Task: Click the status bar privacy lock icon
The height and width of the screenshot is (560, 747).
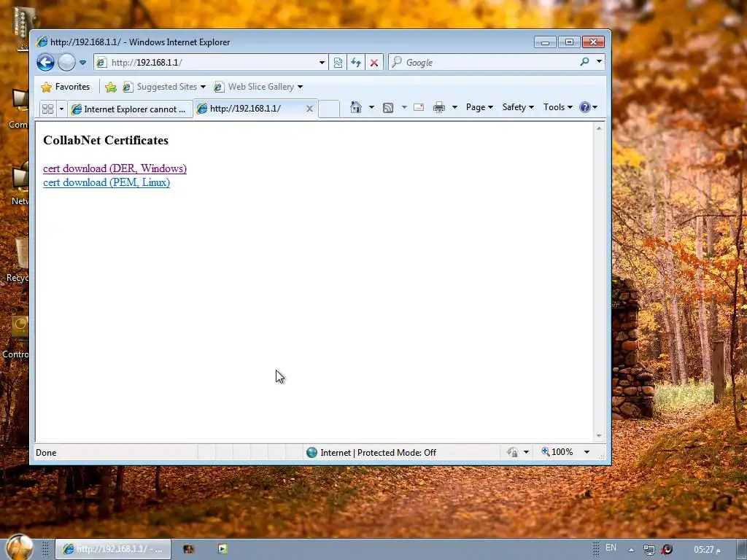Action: click(x=513, y=452)
